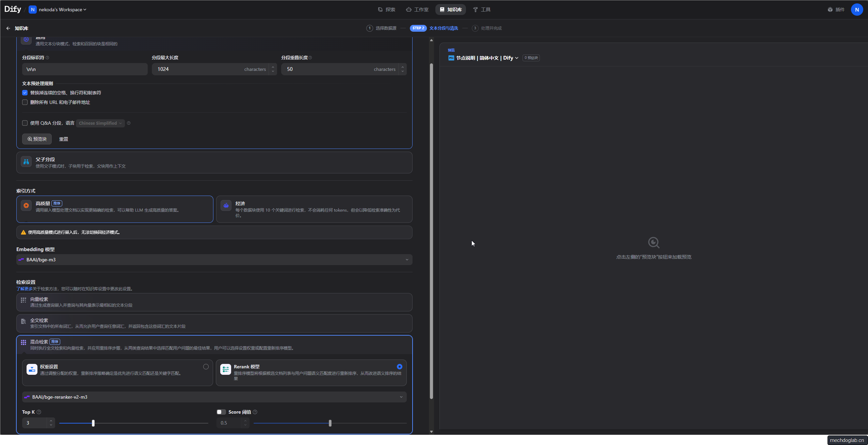
Task: Click the user avatar N icon
Action: coord(857,10)
